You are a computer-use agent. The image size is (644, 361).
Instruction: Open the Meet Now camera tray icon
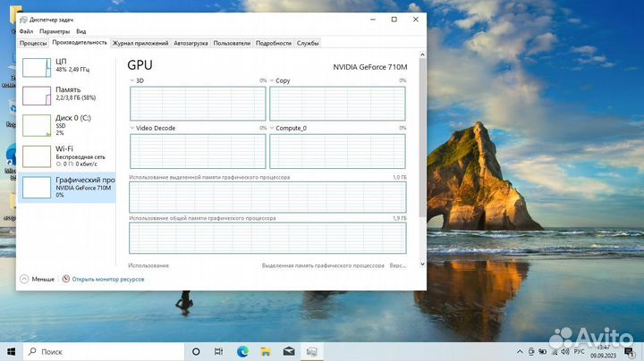(531, 351)
